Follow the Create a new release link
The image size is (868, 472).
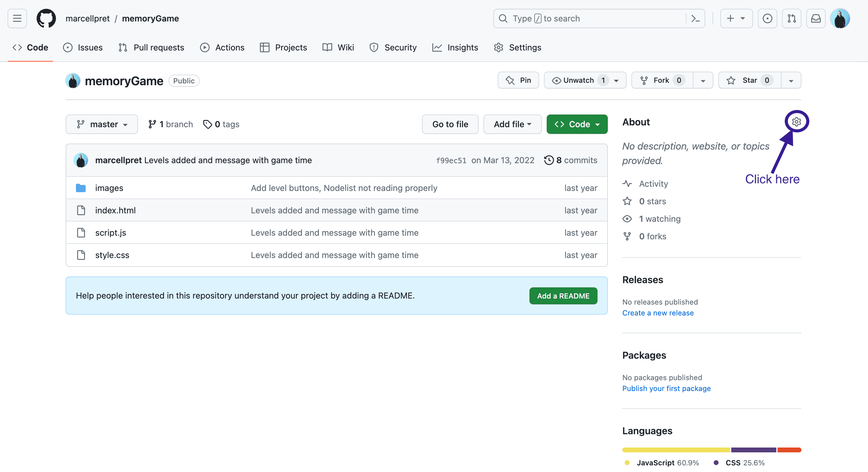[658, 313]
